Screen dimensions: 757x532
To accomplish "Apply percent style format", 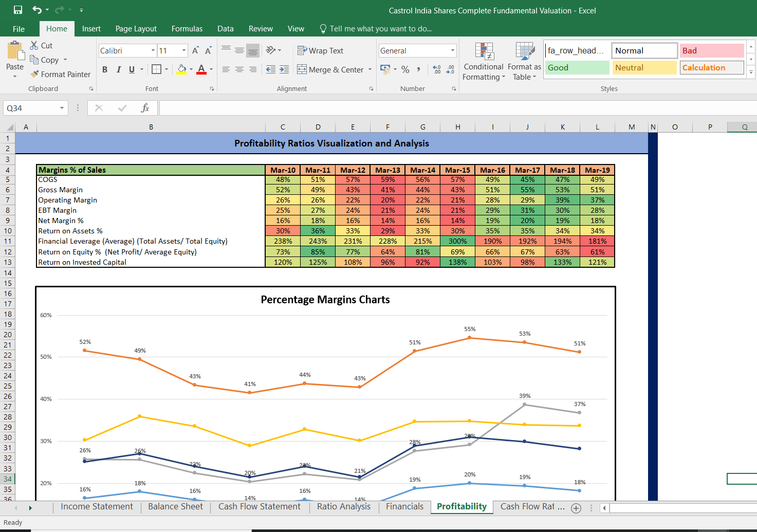I will [405, 69].
